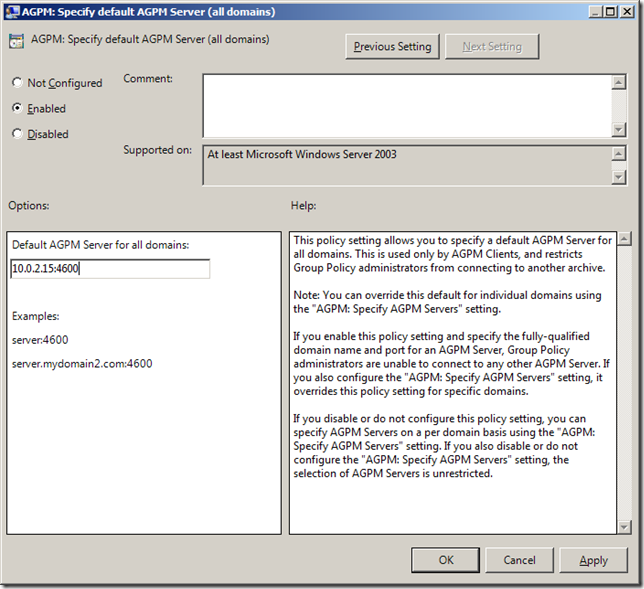Choose the Enabled radio option
The height and width of the screenshot is (589, 644).
[x=18, y=108]
